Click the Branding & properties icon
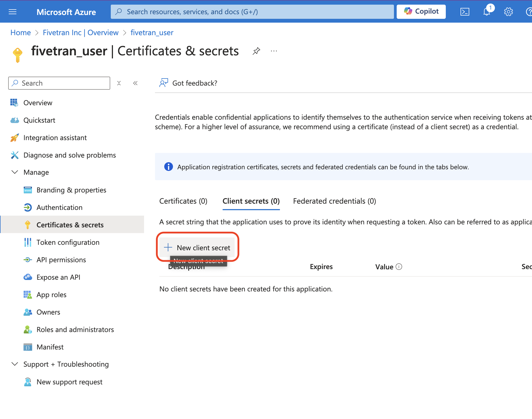The height and width of the screenshot is (419, 532). click(28, 190)
